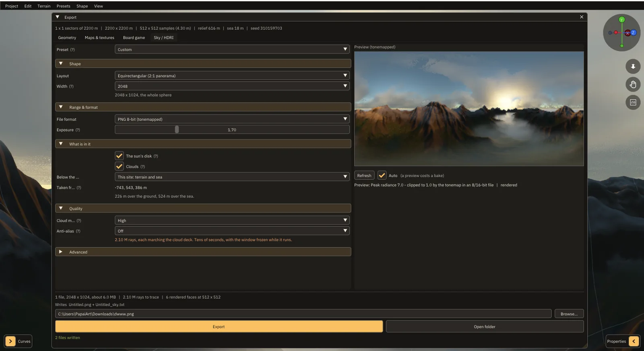Click the Cloud march help question mark
This screenshot has width=644, height=351.
(x=79, y=221)
